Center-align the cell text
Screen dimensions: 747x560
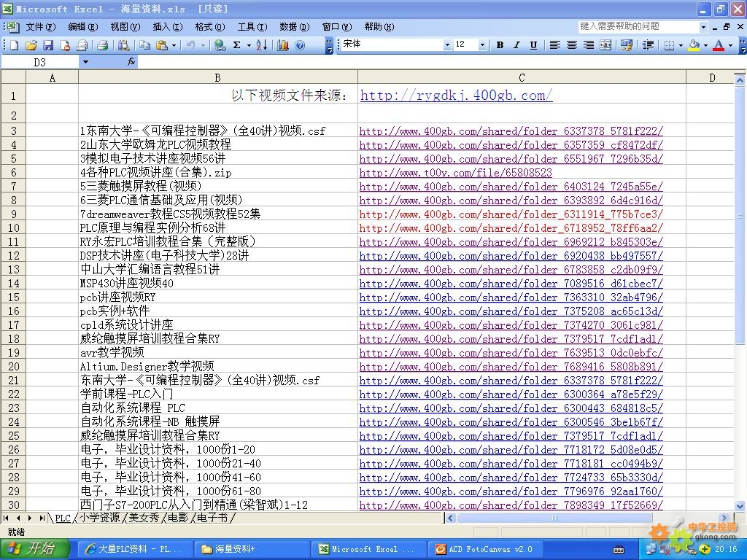pos(572,45)
